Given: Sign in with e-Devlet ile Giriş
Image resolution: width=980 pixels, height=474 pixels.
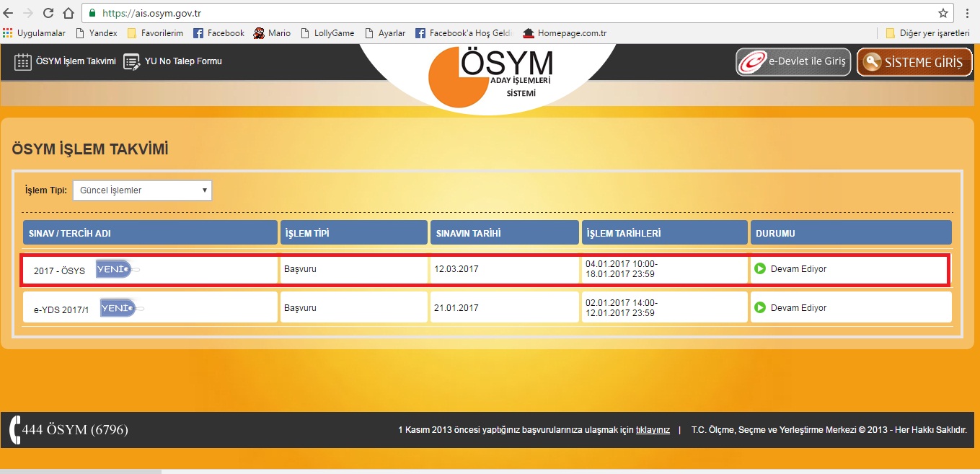Looking at the screenshot, I should point(794,62).
